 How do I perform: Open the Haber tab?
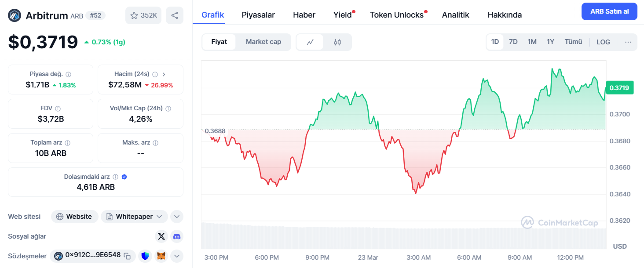click(x=304, y=15)
